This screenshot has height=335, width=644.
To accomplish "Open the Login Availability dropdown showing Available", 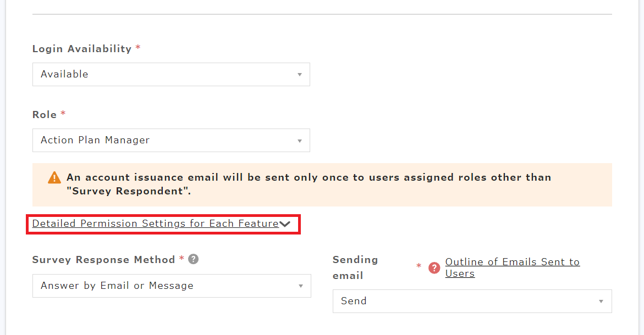I will (x=170, y=75).
